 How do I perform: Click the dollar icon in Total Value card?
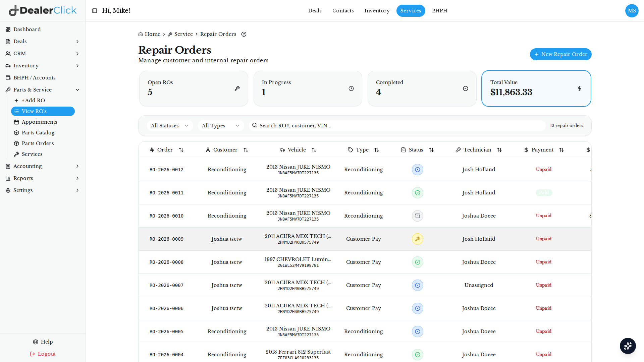[x=580, y=88]
